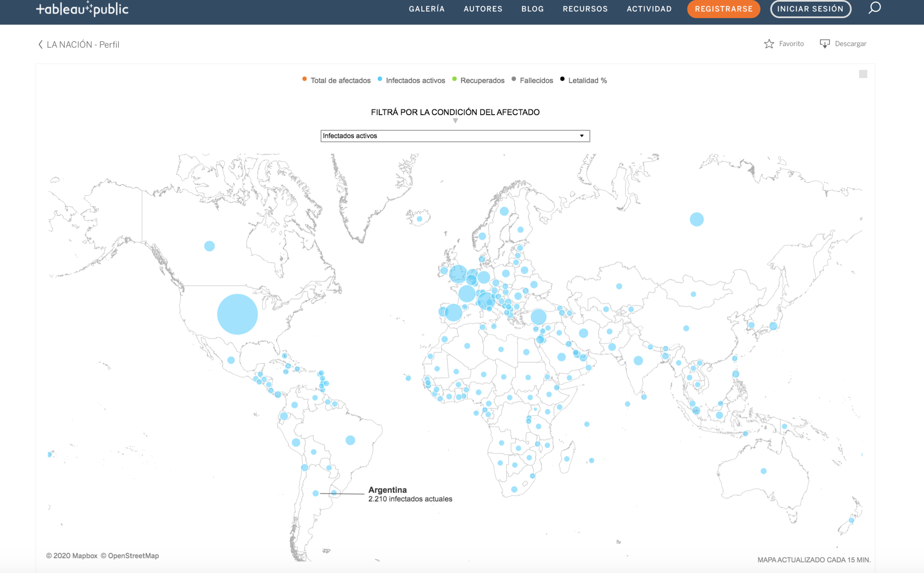Open the condition filter combo box

click(x=450, y=136)
